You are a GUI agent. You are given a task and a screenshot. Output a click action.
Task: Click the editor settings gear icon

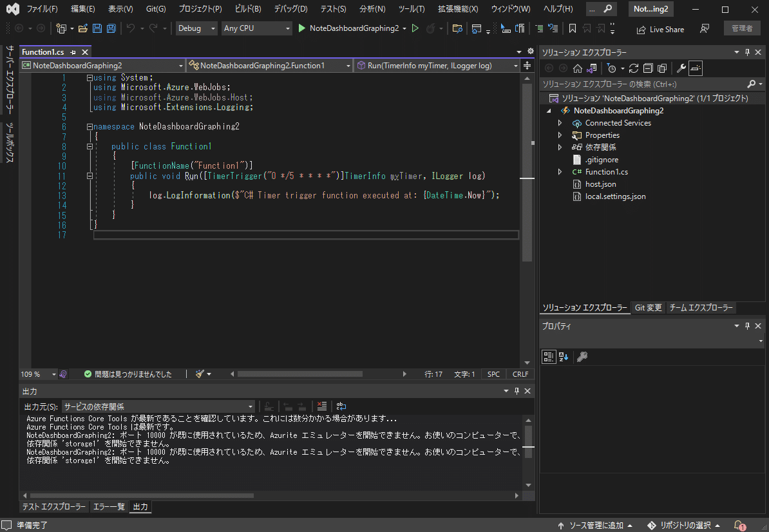tap(530, 51)
